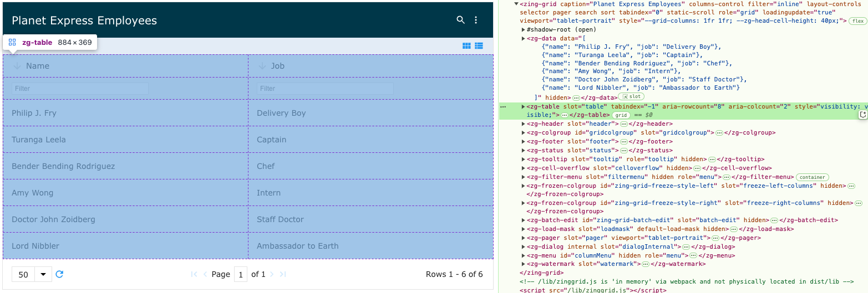The image size is (868, 293).
Task: Expand the zg-cell-overflow element node
Action: coord(524,168)
